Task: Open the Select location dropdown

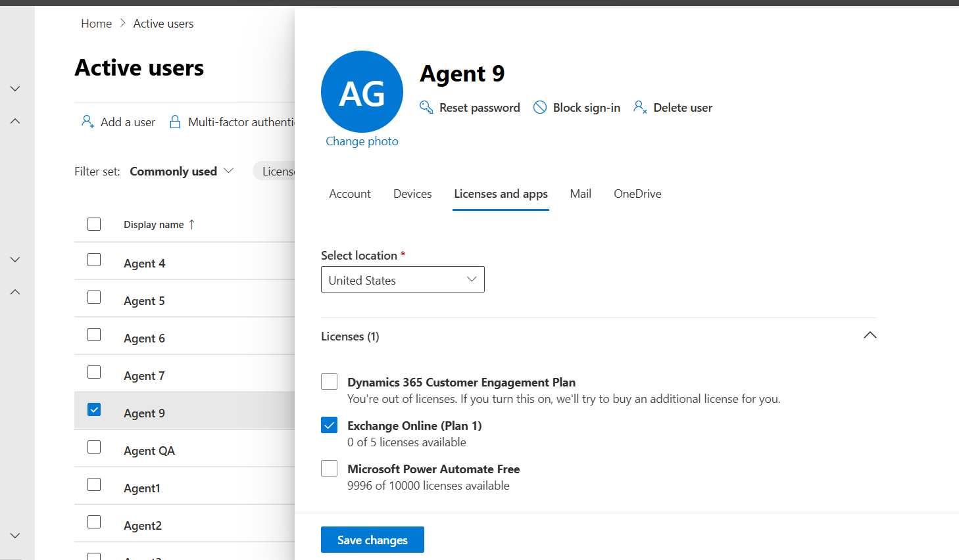Action: (403, 279)
